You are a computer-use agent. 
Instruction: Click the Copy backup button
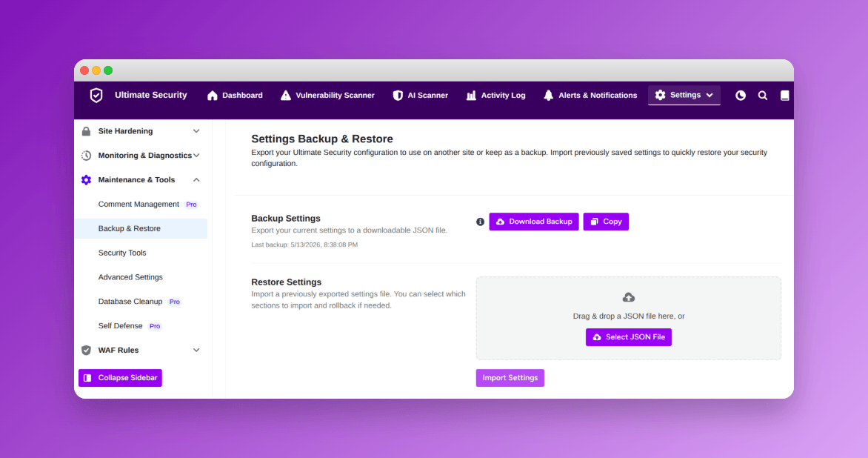coord(606,222)
